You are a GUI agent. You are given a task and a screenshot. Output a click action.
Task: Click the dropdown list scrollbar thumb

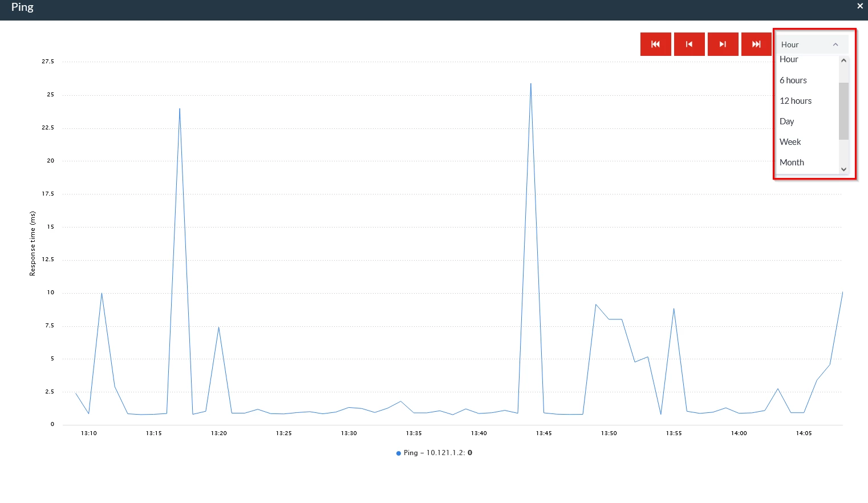(843, 111)
